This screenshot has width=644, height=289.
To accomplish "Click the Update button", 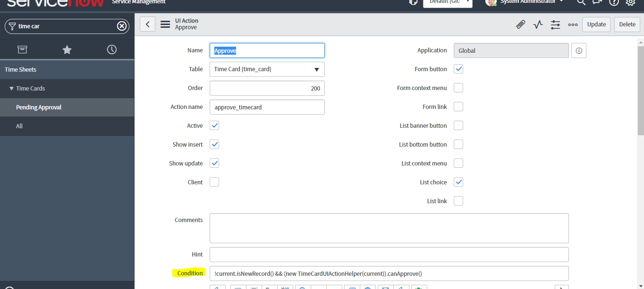I will pos(596,25).
